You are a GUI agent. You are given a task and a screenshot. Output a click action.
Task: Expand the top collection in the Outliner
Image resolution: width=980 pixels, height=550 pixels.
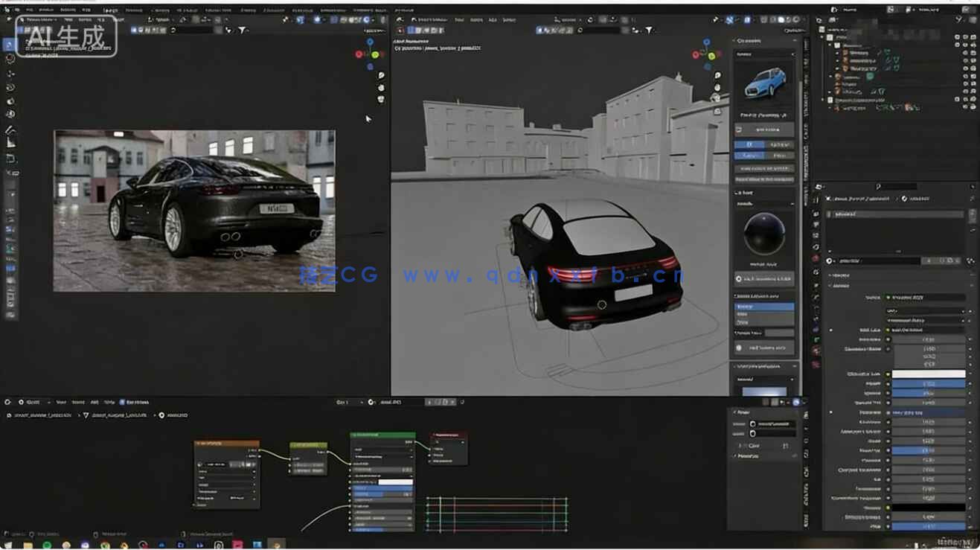click(x=822, y=36)
